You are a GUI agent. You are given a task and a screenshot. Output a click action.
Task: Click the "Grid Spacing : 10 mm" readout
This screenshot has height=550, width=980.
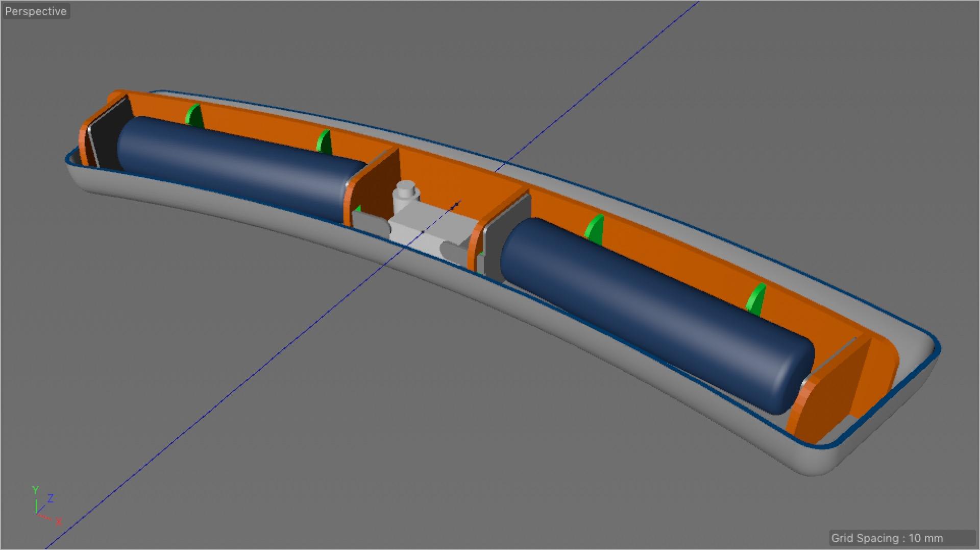click(x=887, y=538)
